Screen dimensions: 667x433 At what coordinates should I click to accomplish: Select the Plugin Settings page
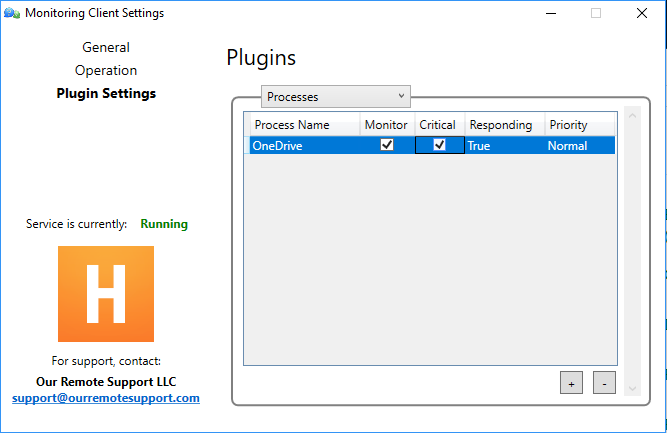tap(106, 93)
